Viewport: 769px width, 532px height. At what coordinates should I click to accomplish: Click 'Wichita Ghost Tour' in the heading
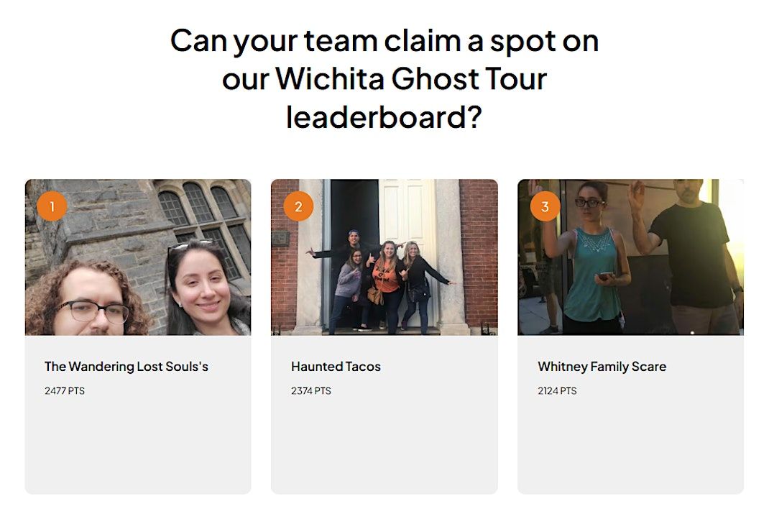click(x=411, y=78)
